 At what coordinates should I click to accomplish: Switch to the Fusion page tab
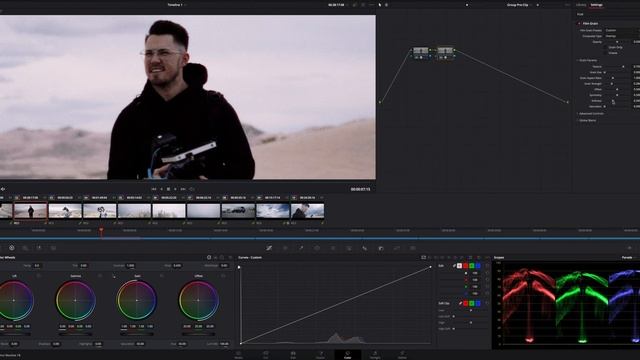pyautogui.click(x=320, y=355)
